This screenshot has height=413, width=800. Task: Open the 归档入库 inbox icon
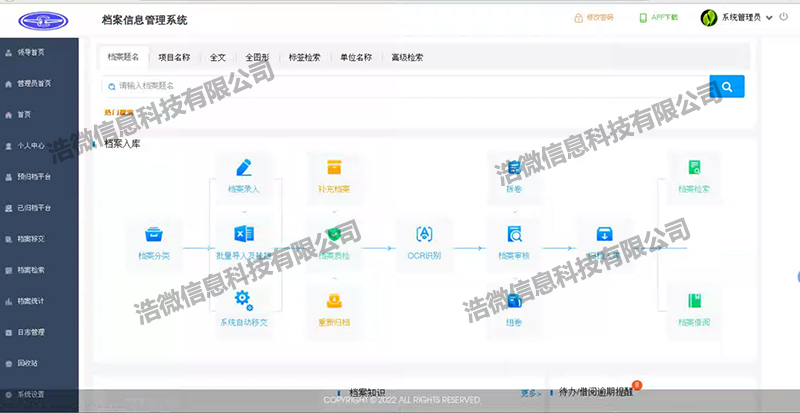tap(605, 234)
